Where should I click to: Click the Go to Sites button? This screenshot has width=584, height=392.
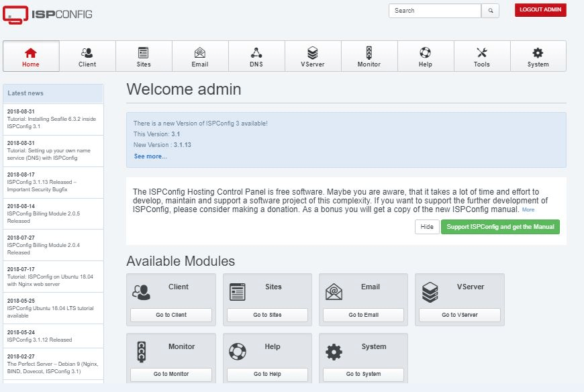click(267, 315)
